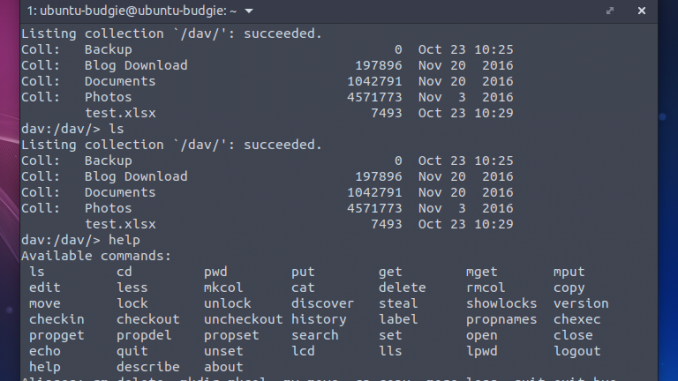Click second 'Blog Download' collection entry
Image resolution: width=678 pixels, height=381 pixels.
136,176
